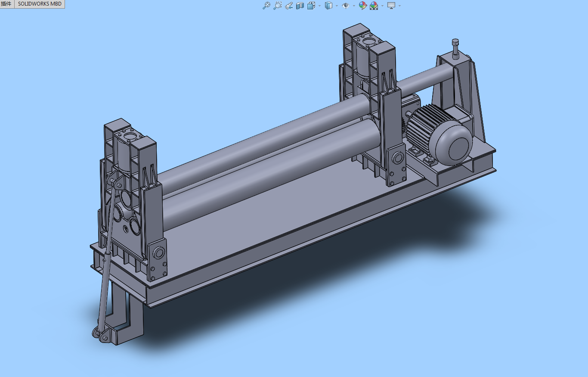Toggle the Section View tool
The height and width of the screenshot is (377, 588).
click(300, 6)
